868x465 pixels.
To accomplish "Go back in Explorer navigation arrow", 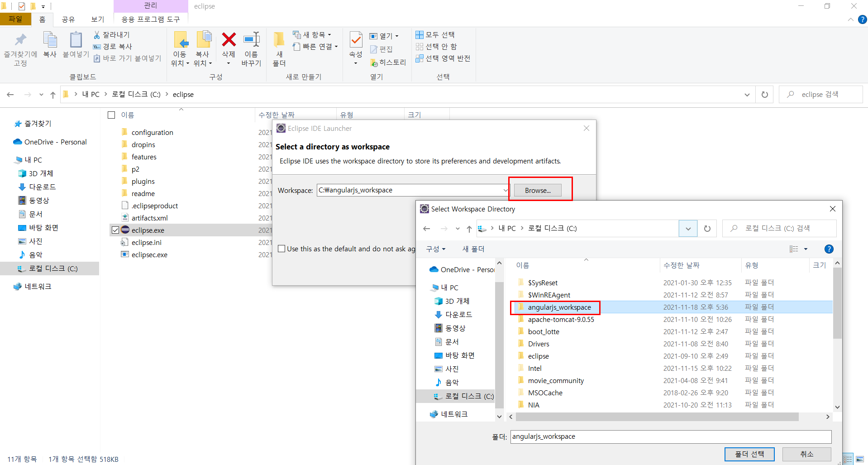I will coord(10,95).
